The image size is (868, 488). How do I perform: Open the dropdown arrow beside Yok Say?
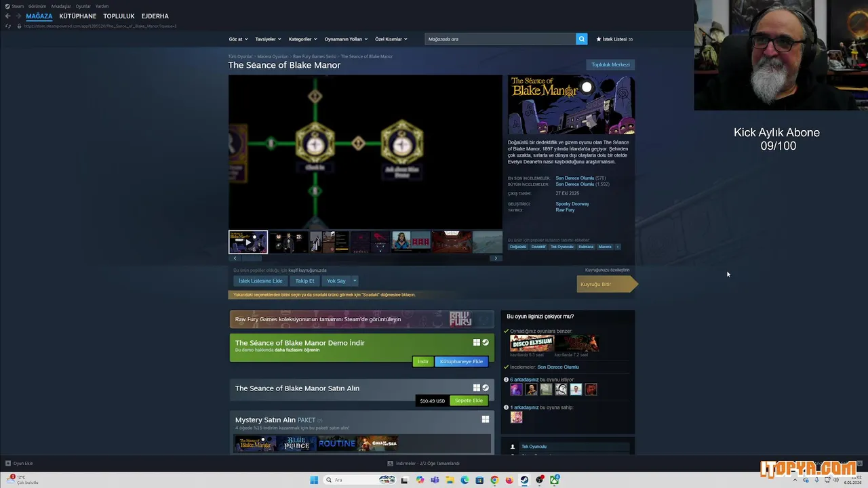pyautogui.click(x=354, y=281)
